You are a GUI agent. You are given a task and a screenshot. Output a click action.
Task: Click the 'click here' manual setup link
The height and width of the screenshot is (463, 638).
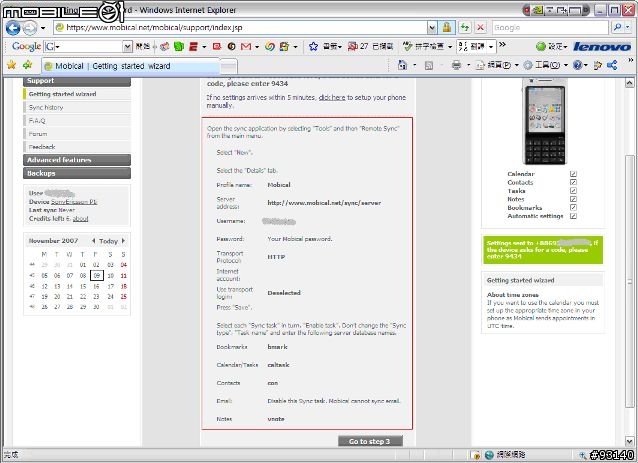332,98
